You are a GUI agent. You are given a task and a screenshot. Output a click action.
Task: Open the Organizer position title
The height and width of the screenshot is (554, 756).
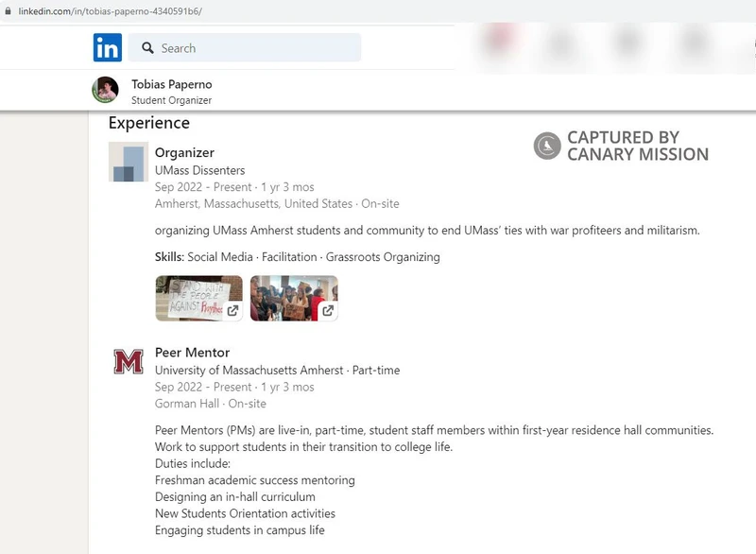tap(184, 152)
